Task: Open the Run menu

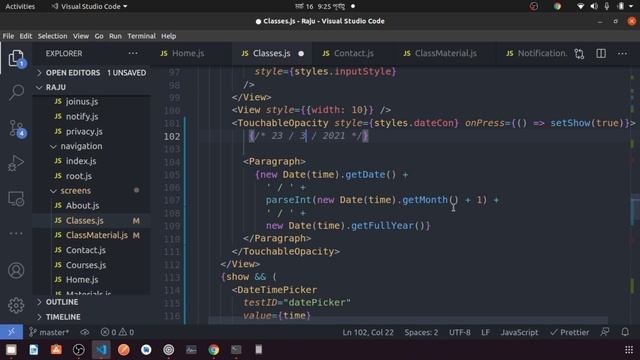Action: [115, 36]
